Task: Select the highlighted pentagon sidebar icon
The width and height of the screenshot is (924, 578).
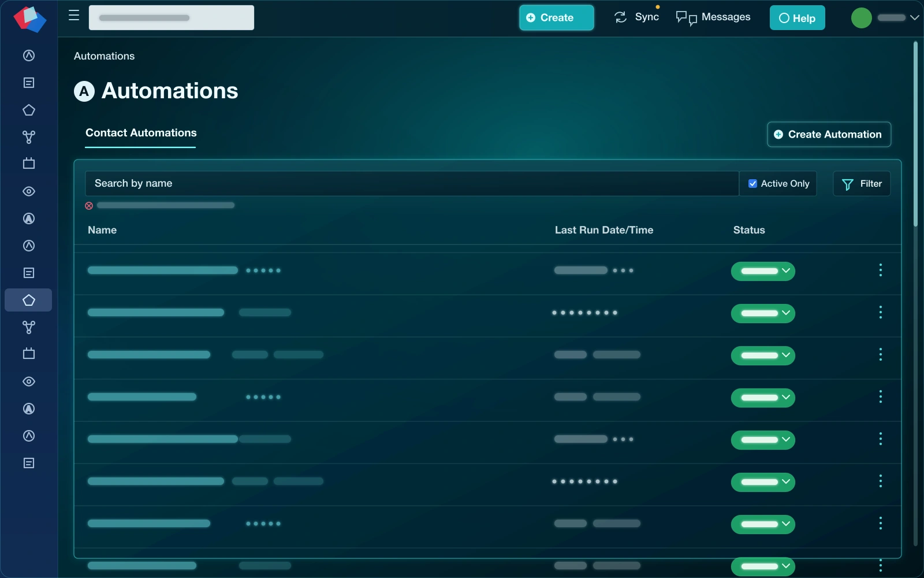Action: click(29, 301)
